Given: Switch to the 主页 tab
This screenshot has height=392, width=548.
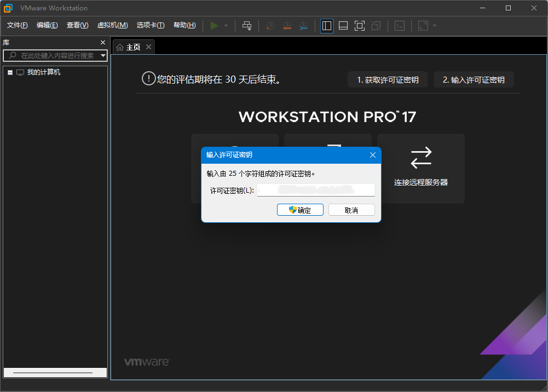Looking at the screenshot, I should (x=133, y=46).
